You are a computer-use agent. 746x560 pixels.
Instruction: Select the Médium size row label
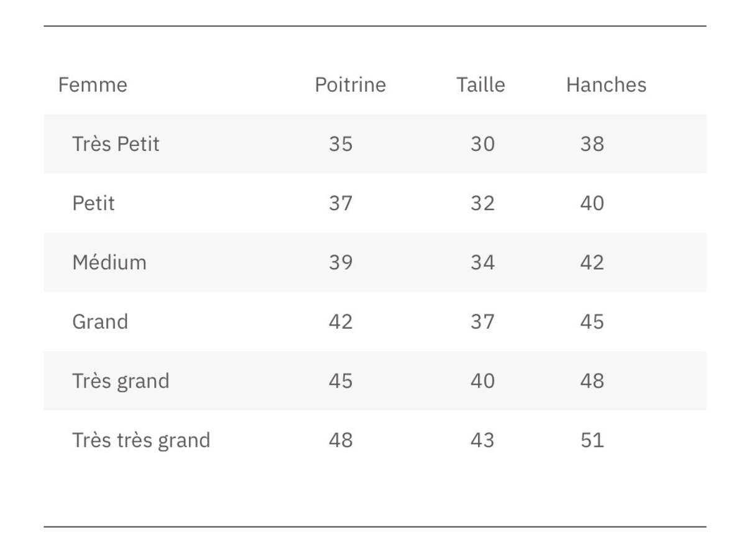pos(109,262)
